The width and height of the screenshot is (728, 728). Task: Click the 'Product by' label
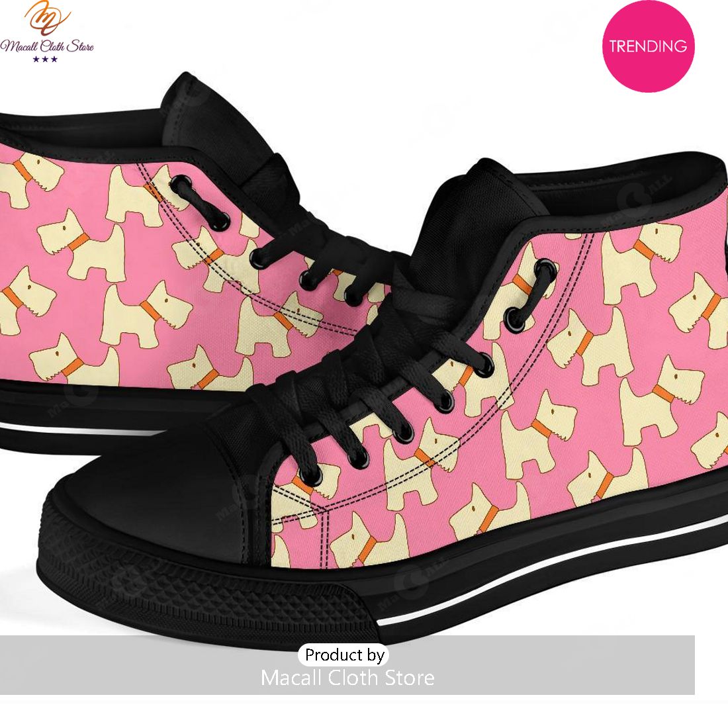[344, 655]
